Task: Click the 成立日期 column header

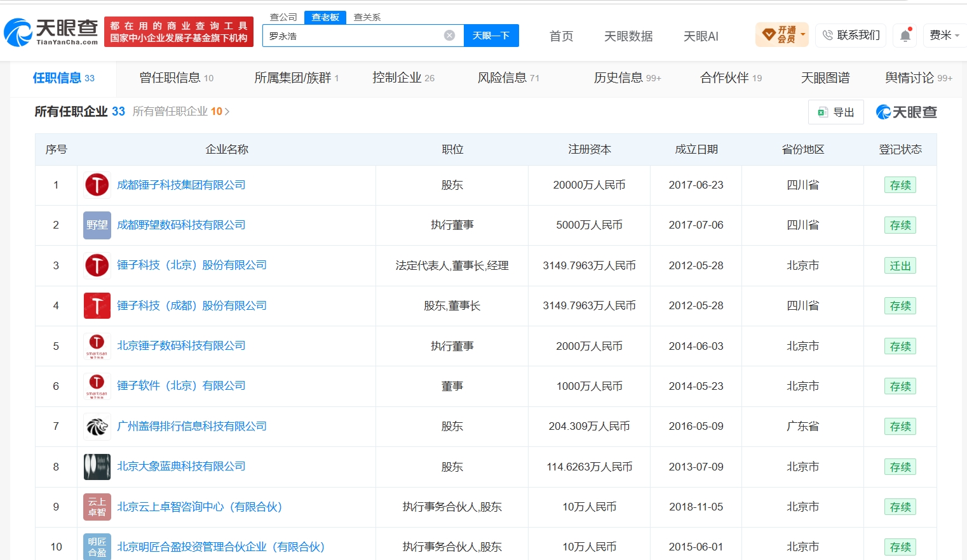Action: coord(696,150)
